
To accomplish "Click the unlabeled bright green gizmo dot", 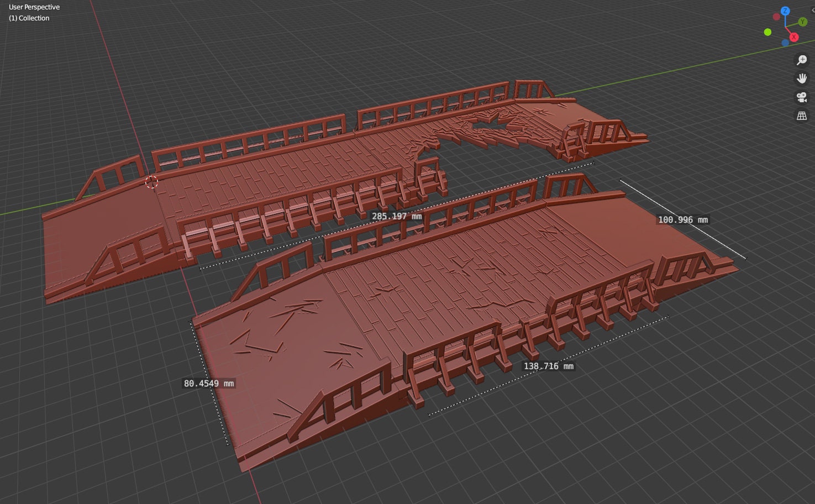I will [x=767, y=32].
